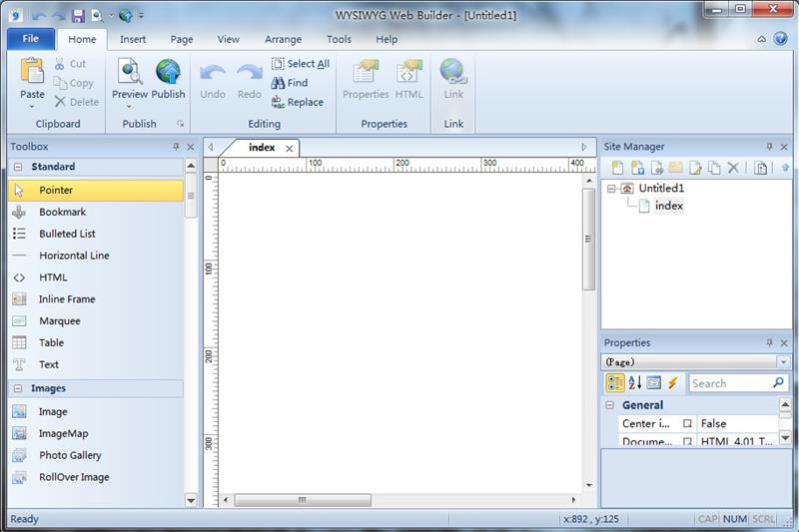Click Delete in the Clipboard group

tap(77, 102)
